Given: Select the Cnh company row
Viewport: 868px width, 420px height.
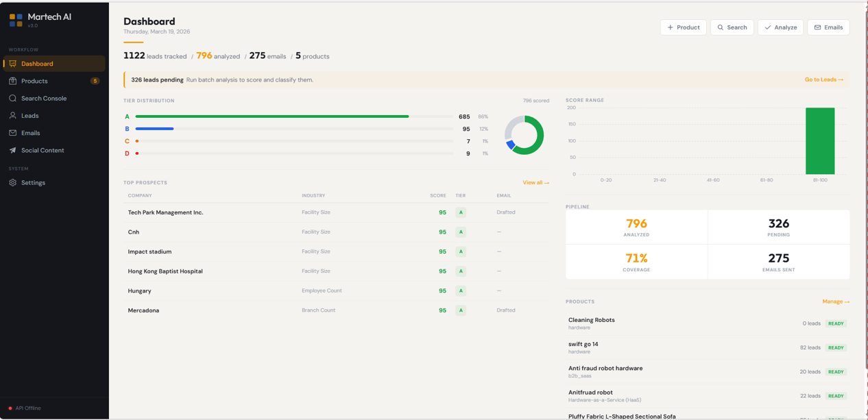Looking at the screenshot, I should (x=336, y=232).
